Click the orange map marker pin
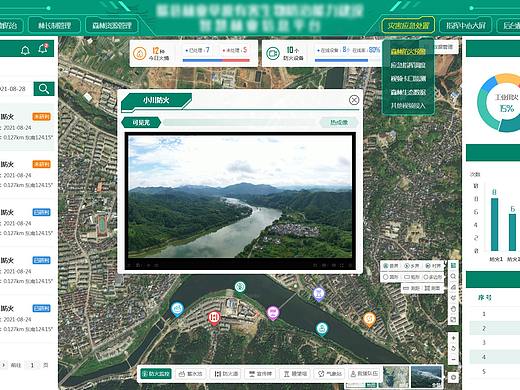The image size is (520, 390). pyautogui.click(x=369, y=320)
